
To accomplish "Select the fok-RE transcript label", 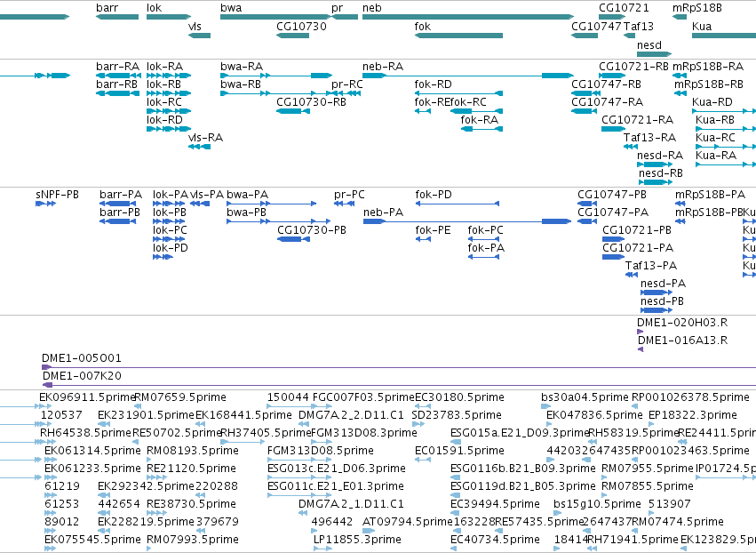I will [432, 102].
